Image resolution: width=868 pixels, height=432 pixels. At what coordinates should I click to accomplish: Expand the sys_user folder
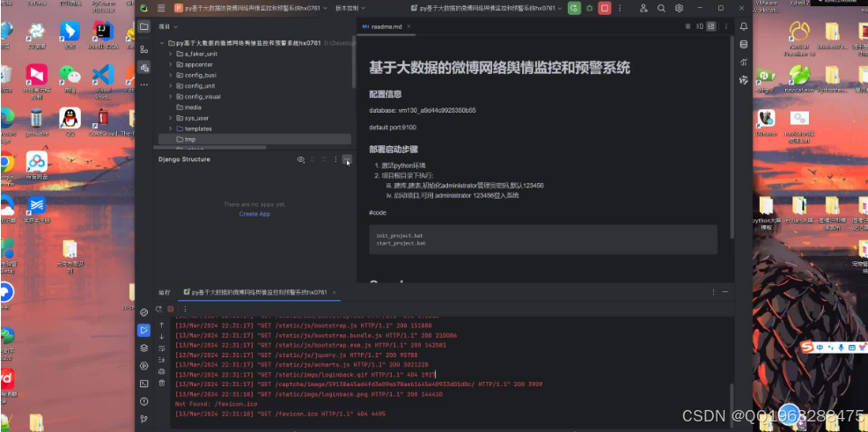[171, 118]
